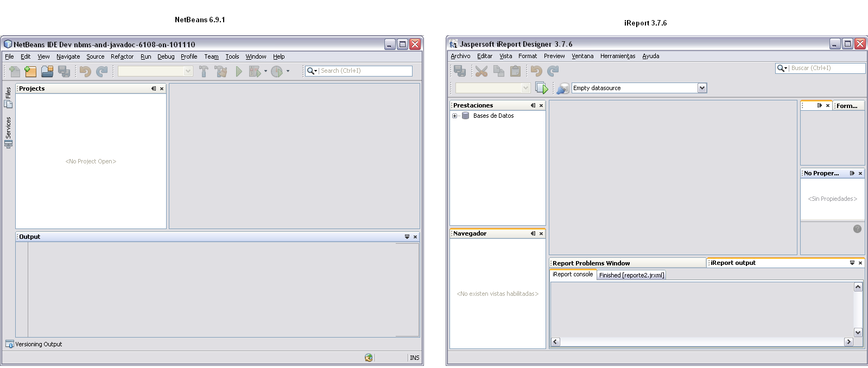
Task: Click green Run Project arrow in NetBeans
Action: point(239,71)
